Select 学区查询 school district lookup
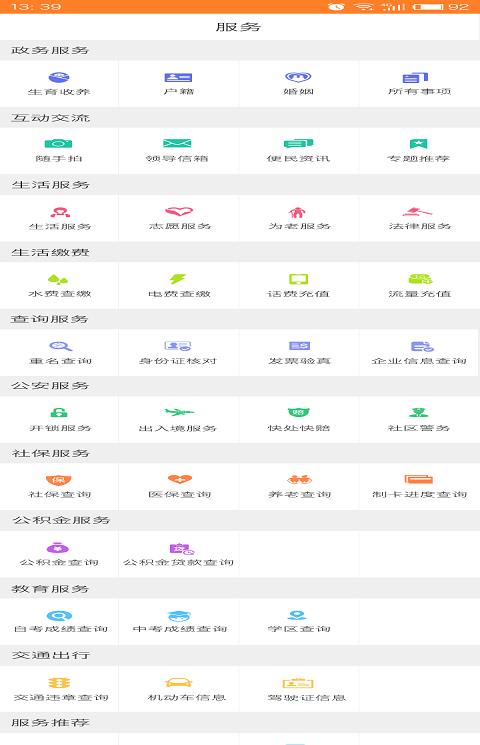Viewport: 480px width, 745px height. point(298,621)
